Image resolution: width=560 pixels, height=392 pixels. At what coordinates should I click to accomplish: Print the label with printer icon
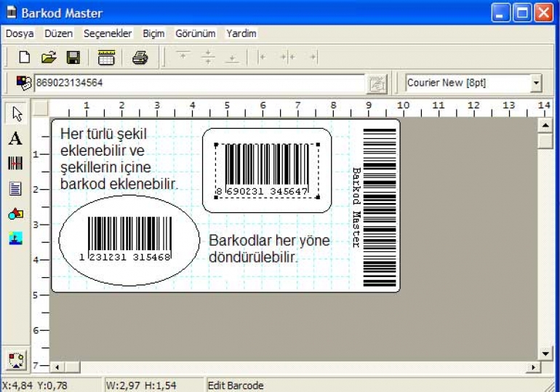tap(140, 57)
